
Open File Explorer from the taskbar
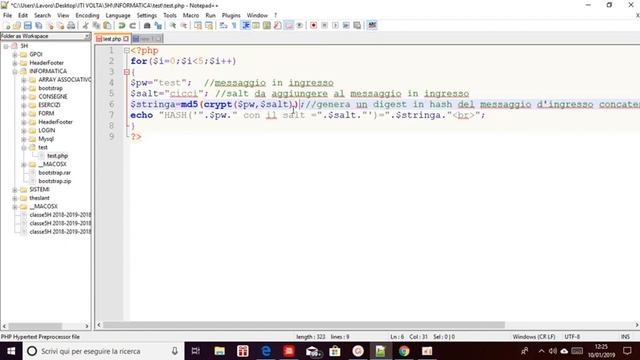point(220,351)
